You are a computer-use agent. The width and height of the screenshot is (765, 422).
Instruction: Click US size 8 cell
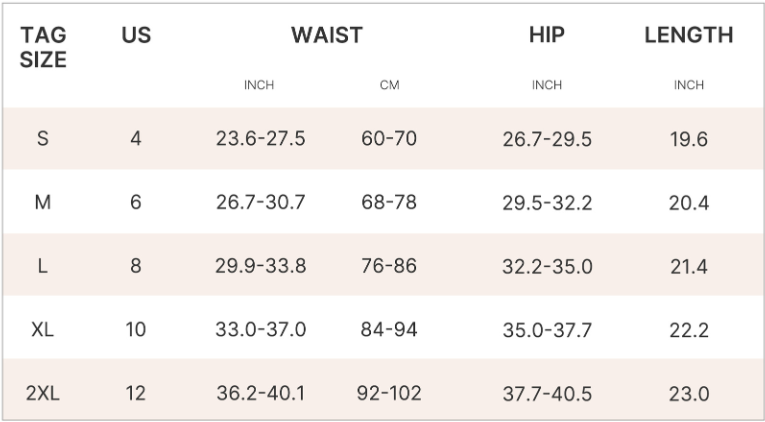[135, 266]
